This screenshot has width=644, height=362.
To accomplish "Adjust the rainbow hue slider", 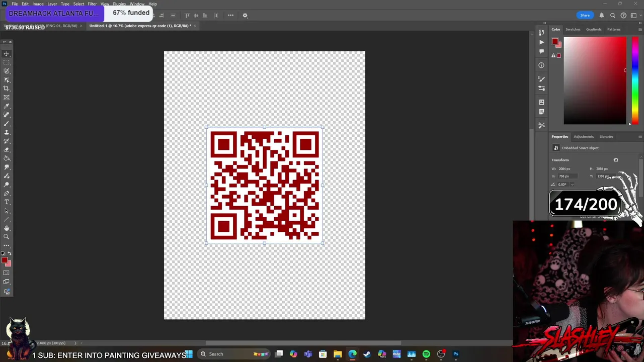I will 635,80.
